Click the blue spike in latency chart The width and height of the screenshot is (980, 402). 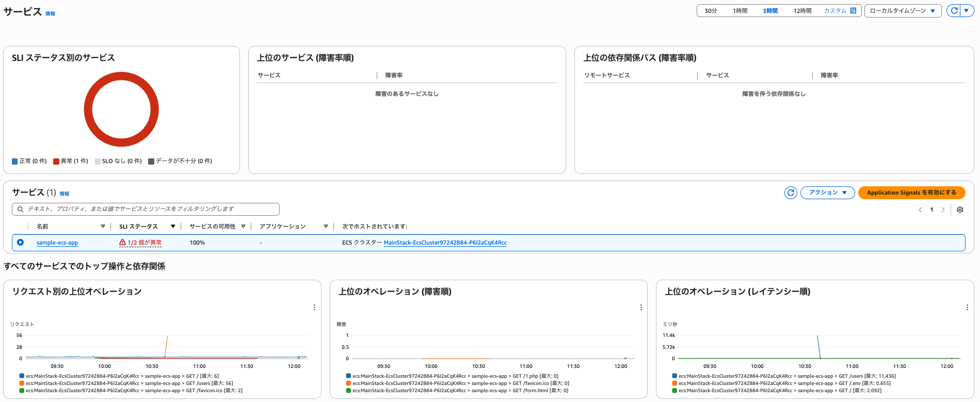click(819, 346)
